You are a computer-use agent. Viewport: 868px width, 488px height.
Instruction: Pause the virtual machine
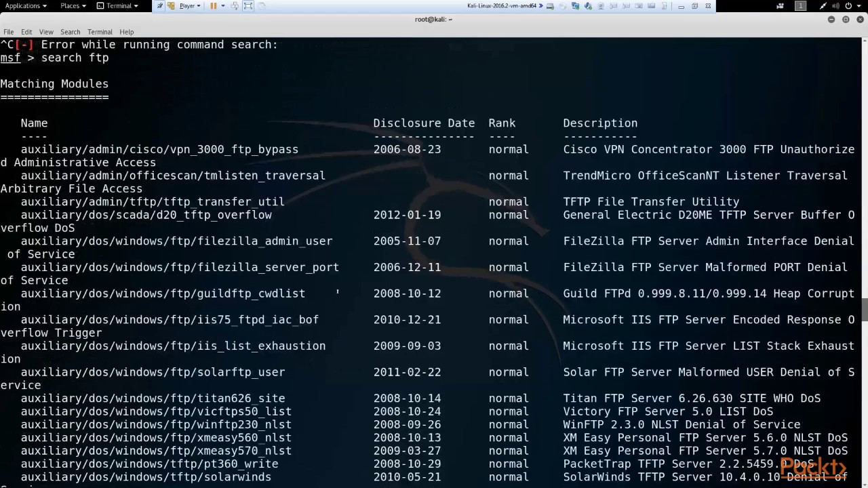pos(213,5)
